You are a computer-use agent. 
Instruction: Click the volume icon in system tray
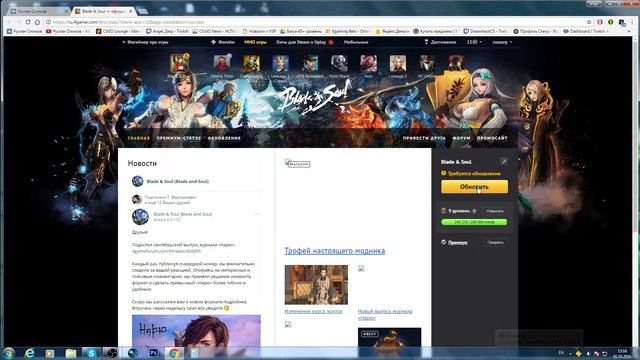588,353
